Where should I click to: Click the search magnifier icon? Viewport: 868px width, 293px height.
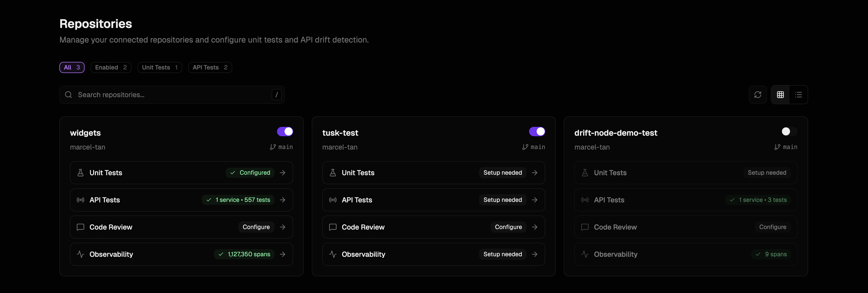(68, 95)
